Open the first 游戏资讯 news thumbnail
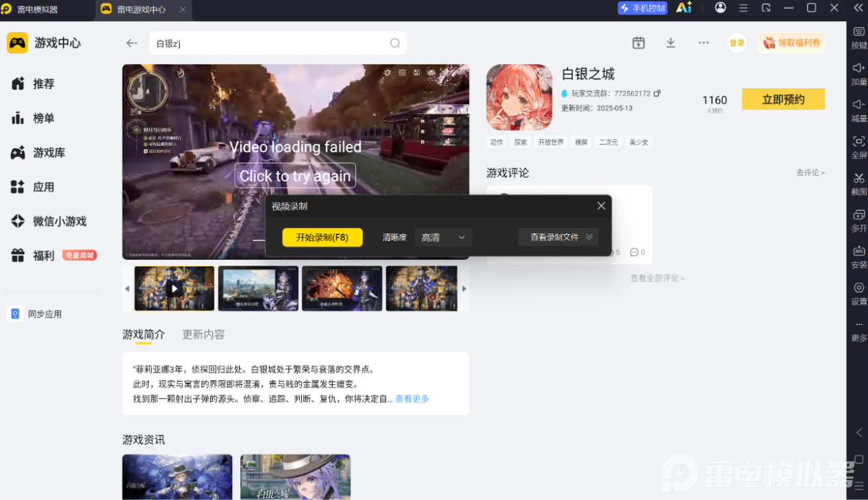 [x=177, y=477]
